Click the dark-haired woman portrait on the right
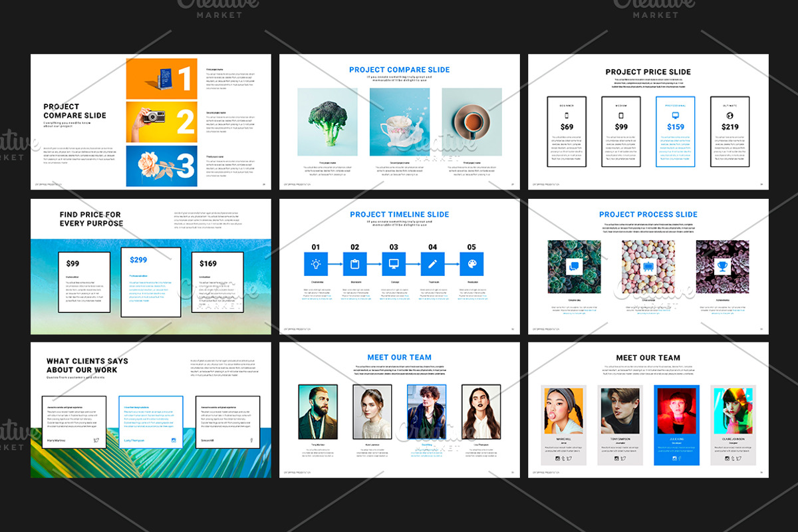The width and height of the screenshot is (798, 532). click(481, 412)
